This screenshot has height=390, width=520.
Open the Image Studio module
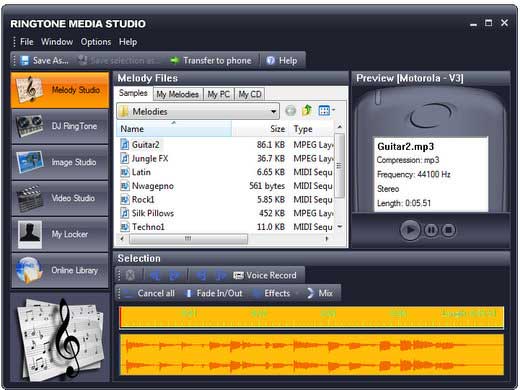pos(60,162)
